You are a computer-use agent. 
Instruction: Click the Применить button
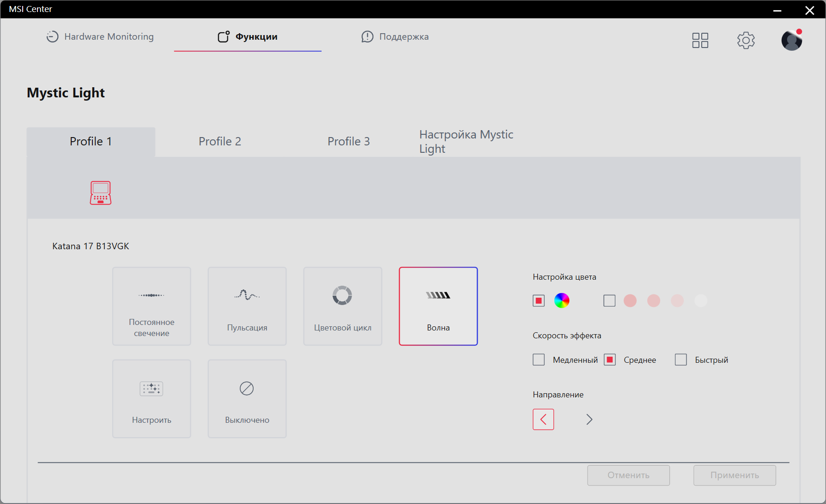[x=735, y=475]
